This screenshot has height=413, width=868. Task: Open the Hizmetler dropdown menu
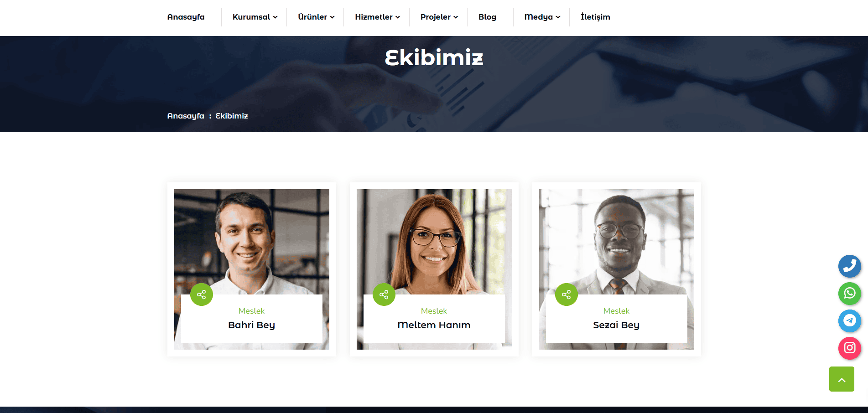(378, 17)
